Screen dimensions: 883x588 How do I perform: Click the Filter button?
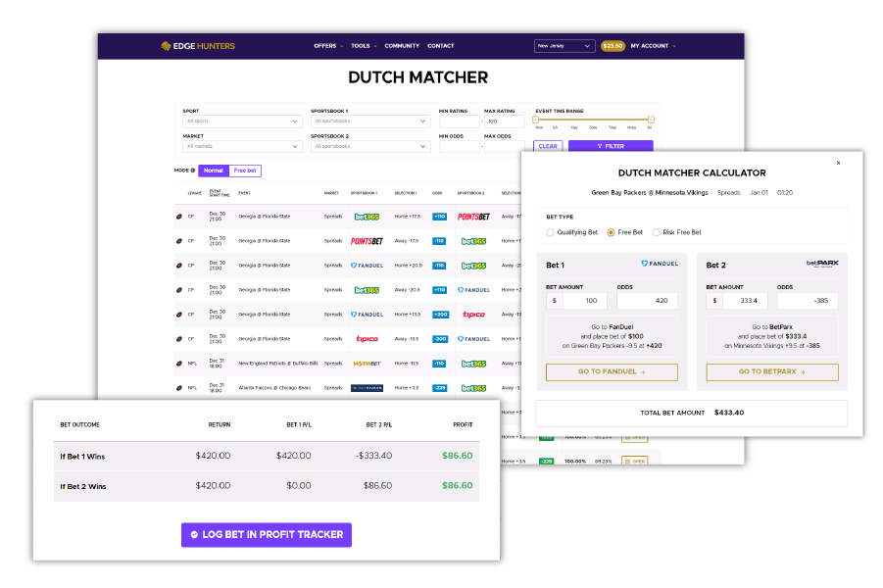point(611,146)
